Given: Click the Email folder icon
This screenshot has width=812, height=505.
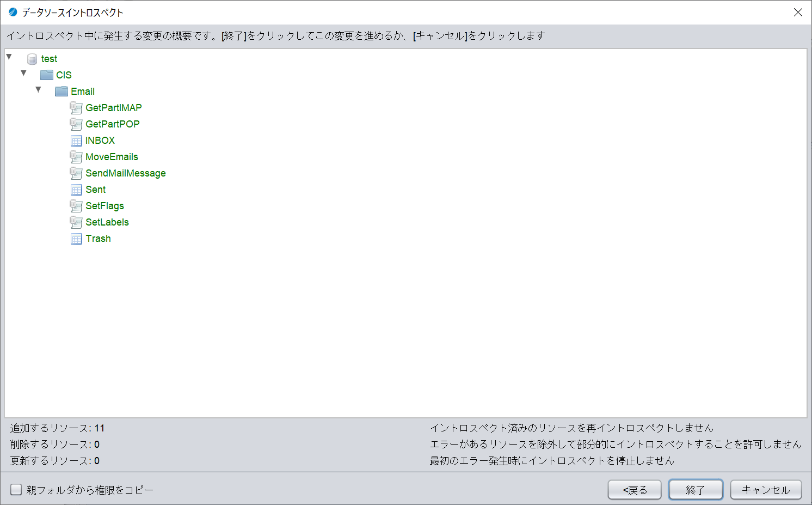Looking at the screenshot, I should point(61,92).
